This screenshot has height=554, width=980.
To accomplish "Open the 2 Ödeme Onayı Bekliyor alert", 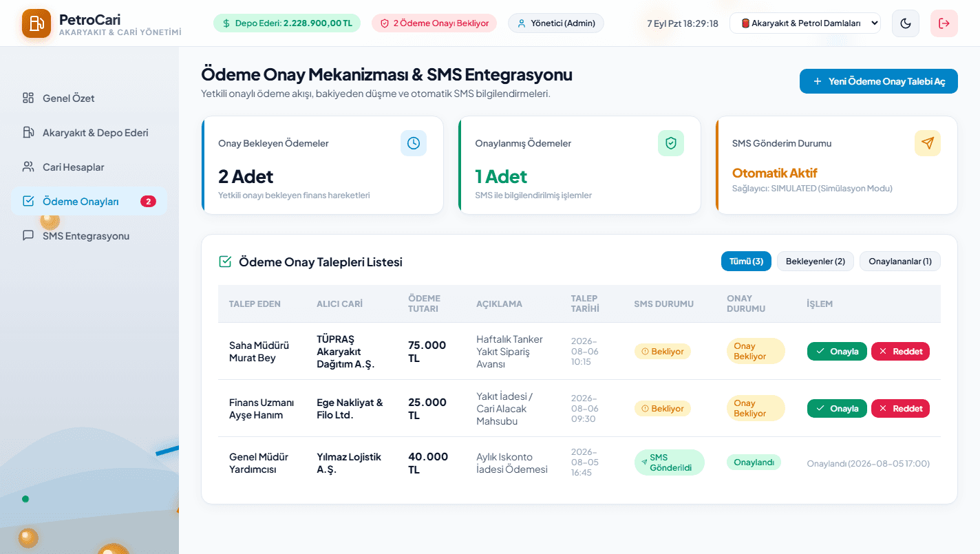I will 435,23.
